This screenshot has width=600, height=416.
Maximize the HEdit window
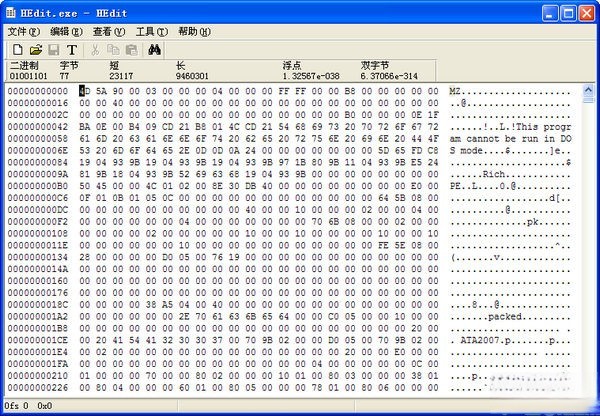567,11
